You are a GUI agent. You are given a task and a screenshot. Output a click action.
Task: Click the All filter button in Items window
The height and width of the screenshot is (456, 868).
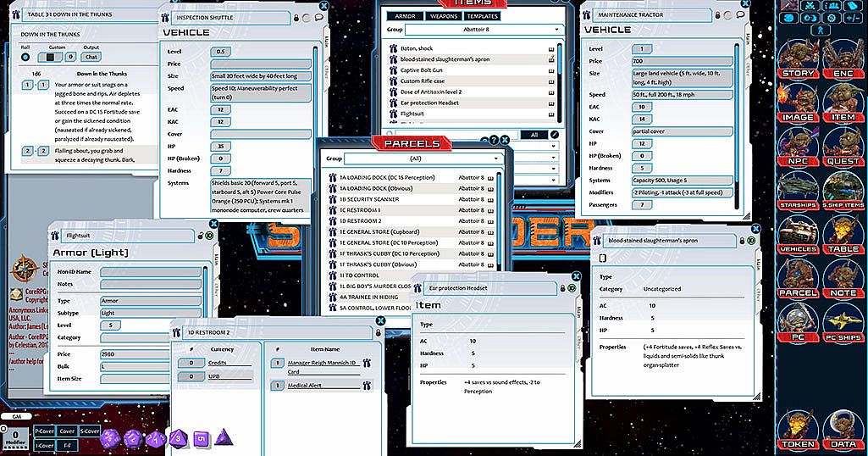coord(534,135)
